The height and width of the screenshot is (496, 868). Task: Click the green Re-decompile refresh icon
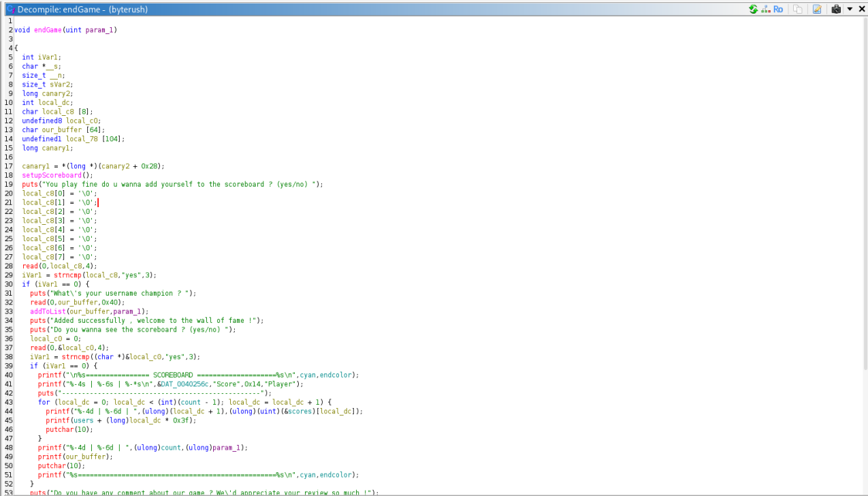tap(753, 10)
